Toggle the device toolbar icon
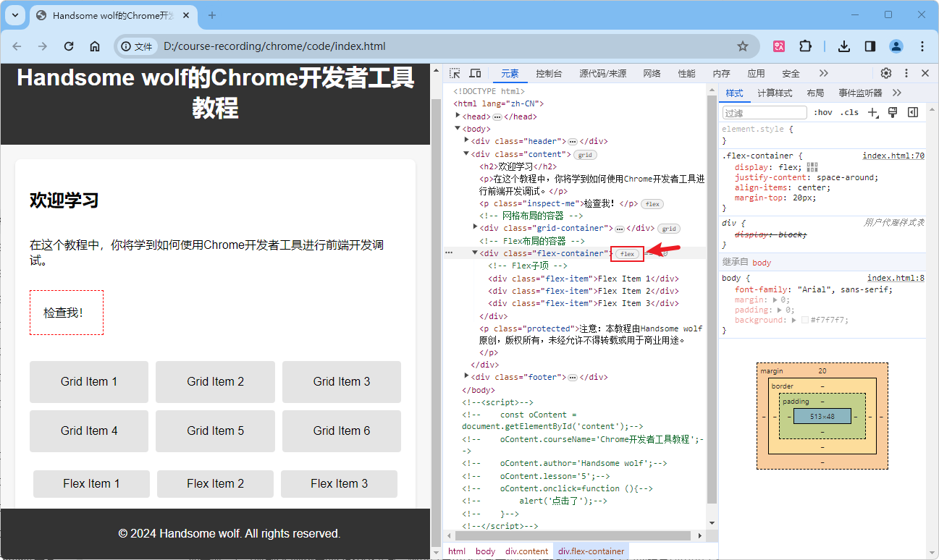The width and height of the screenshot is (939, 560). click(x=476, y=73)
